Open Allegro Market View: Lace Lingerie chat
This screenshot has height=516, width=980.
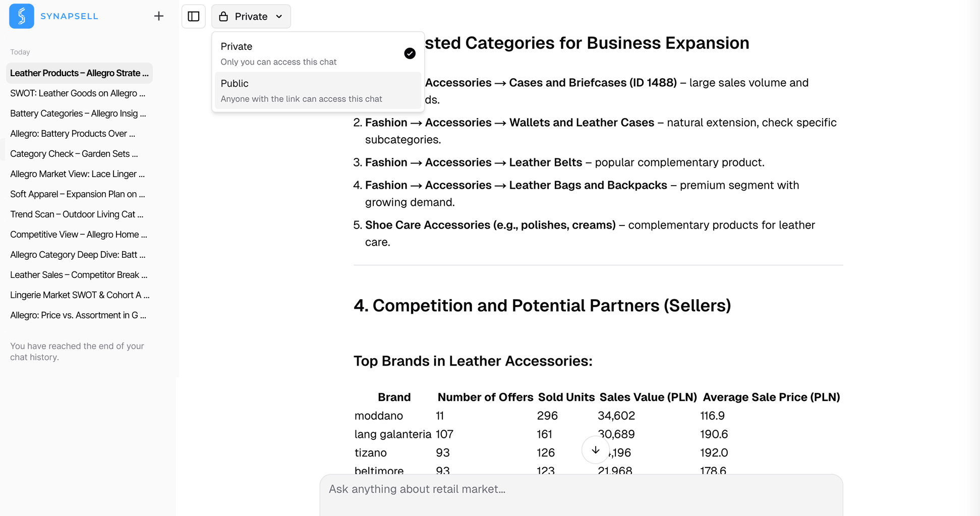point(77,174)
